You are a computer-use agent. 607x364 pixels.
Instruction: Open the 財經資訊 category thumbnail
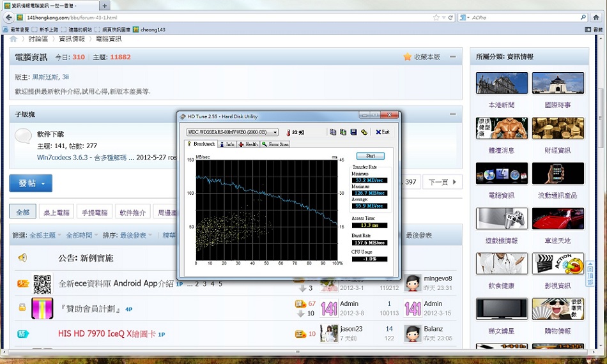(x=558, y=128)
